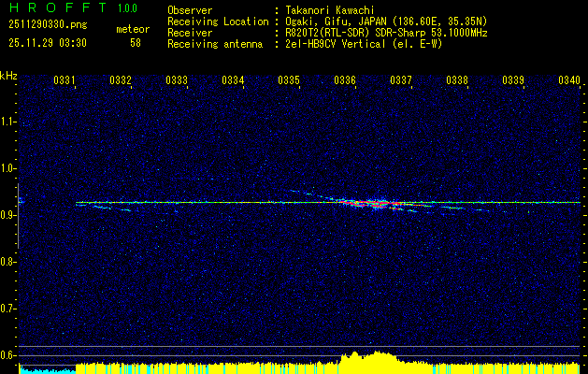
Task: Click the cyan signal level segment
Action: (x=48, y=370)
